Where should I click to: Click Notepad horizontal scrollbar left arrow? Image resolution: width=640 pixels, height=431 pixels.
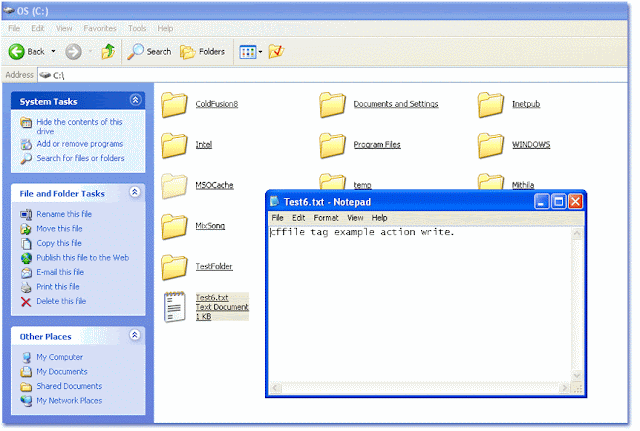pos(276,388)
